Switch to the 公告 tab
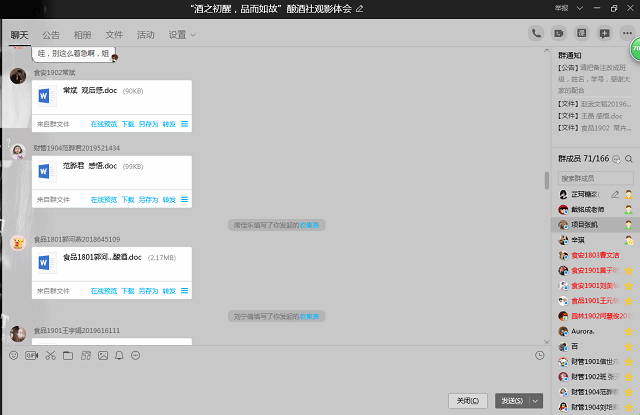The image size is (640, 415). [x=51, y=35]
